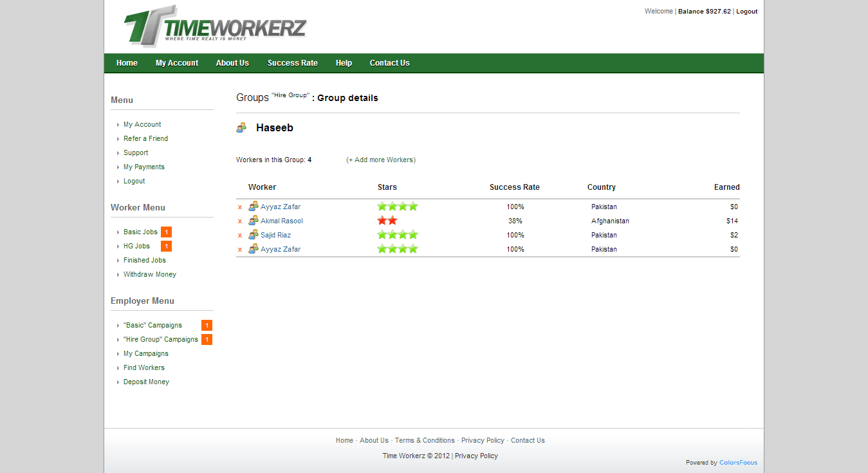Image resolution: width=868 pixels, height=473 pixels.
Task: Remove Akmal Rasool with the red x
Action: [240, 221]
